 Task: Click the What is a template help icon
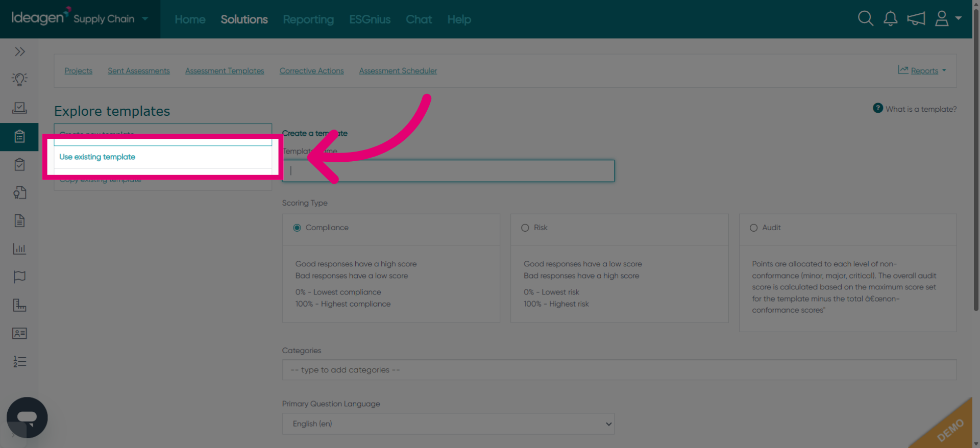[877, 108]
